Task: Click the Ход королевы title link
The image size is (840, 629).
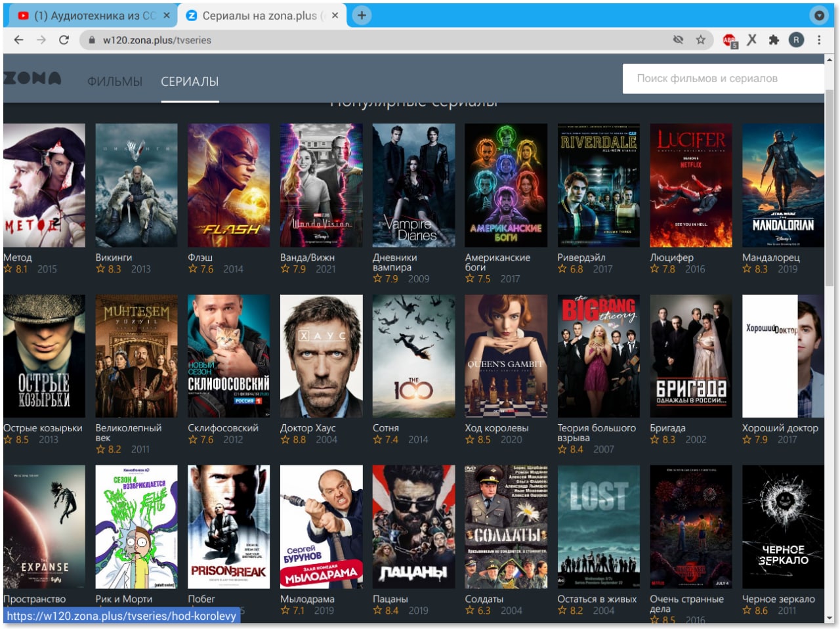Action: tap(497, 428)
